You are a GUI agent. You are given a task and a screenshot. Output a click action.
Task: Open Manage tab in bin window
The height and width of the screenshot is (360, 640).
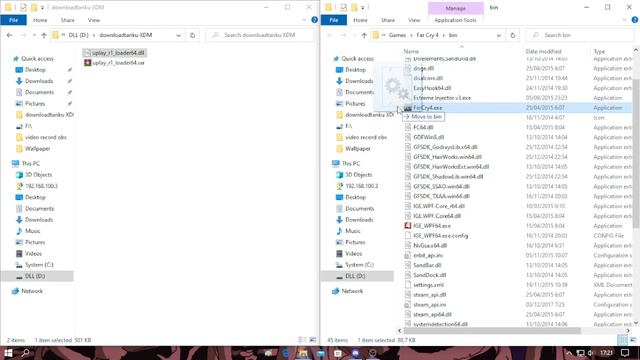click(456, 8)
